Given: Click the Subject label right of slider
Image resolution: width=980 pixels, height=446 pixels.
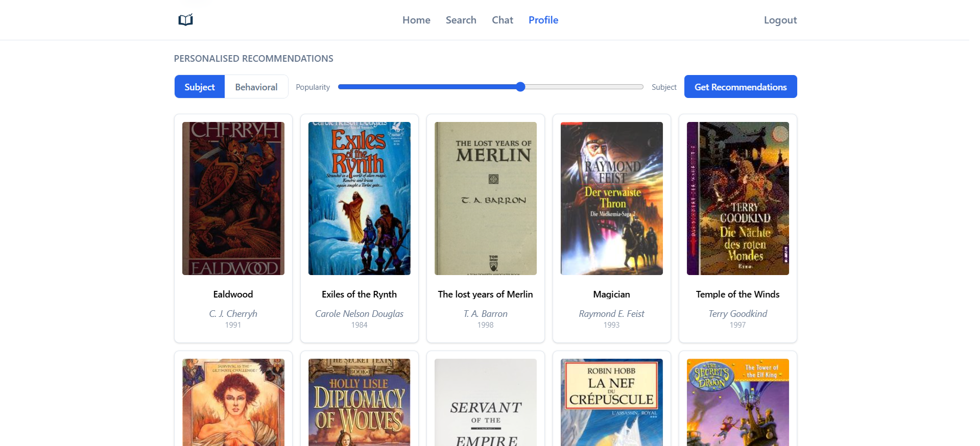Looking at the screenshot, I should (x=664, y=87).
